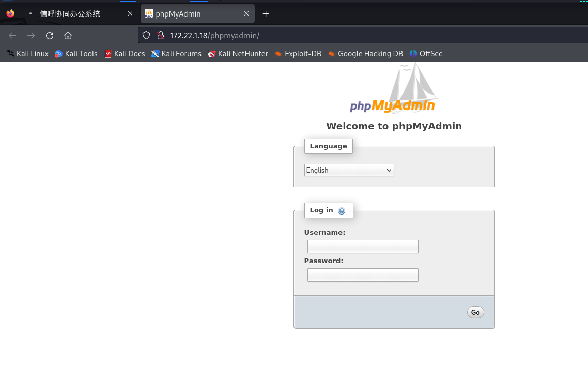
Task: Open the Log in help icon
Action: [341, 211]
